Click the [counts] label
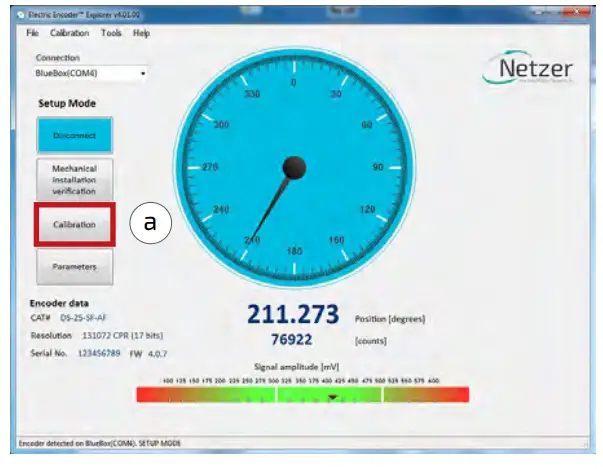Image resolution: width=603 pixels, height=469 pixels. 370,341
